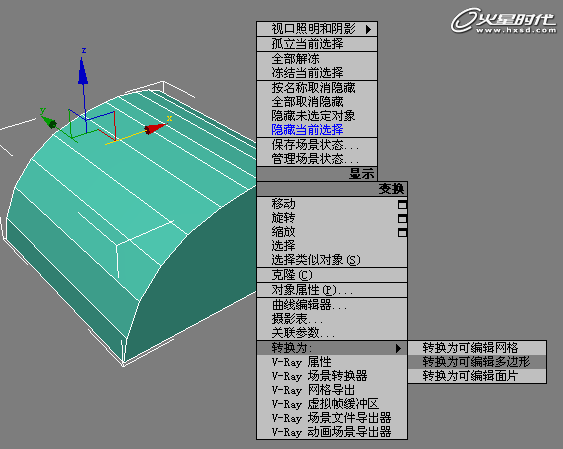Select V-Ray 动画场景导出器 entry
This screenshot has height=449, width=563.
[x=332, y=432]
